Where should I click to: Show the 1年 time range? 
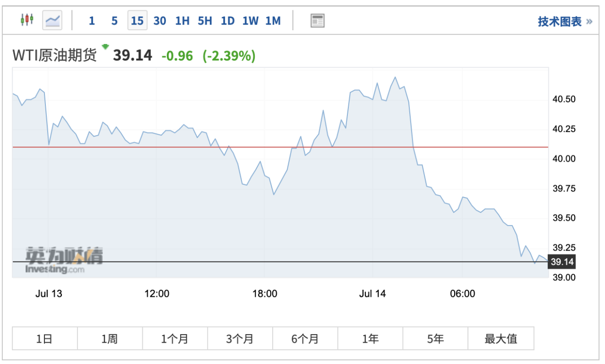click(370, 338)
